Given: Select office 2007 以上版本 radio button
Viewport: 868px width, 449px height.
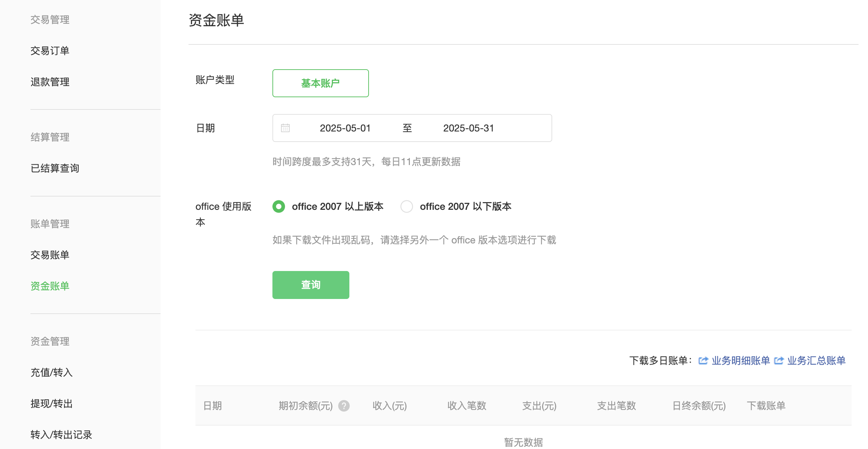Looking at the screenshot, I should pyautogui.click(x=279, y=206).
